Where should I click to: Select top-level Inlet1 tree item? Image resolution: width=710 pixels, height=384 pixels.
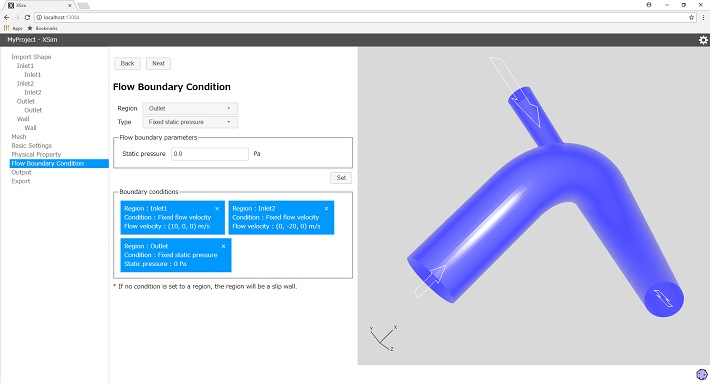[x=25, y=66]
